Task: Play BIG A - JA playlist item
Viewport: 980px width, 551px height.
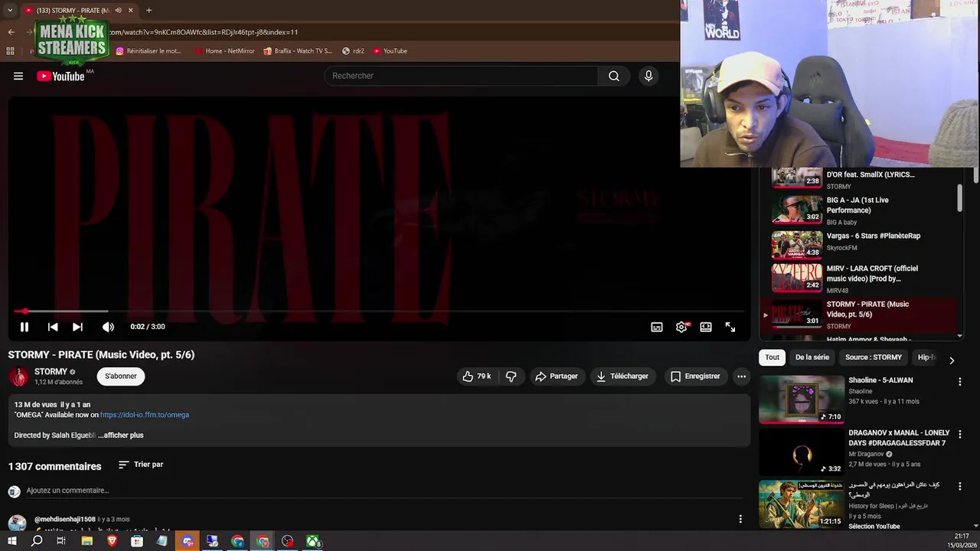Action: [x=857, y=210]
